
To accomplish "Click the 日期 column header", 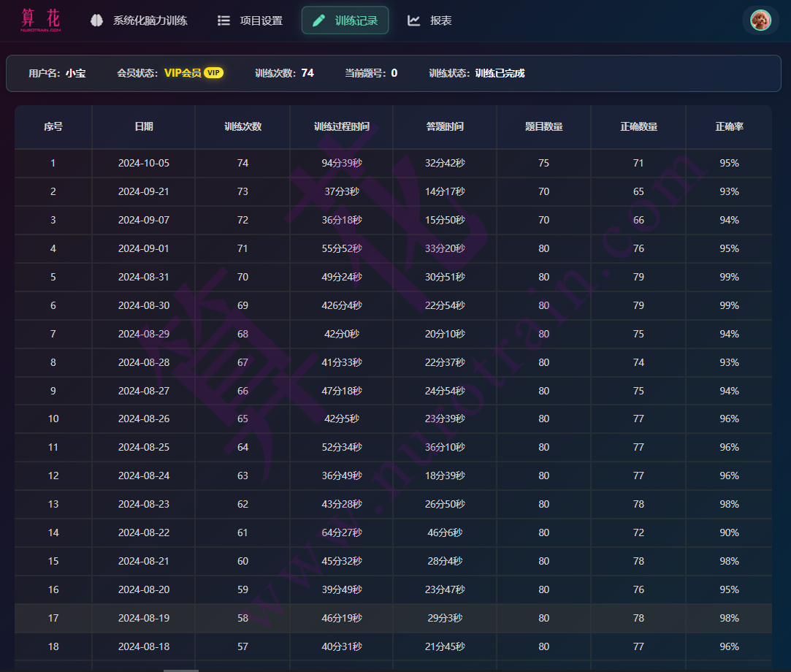I will (144, 126).
